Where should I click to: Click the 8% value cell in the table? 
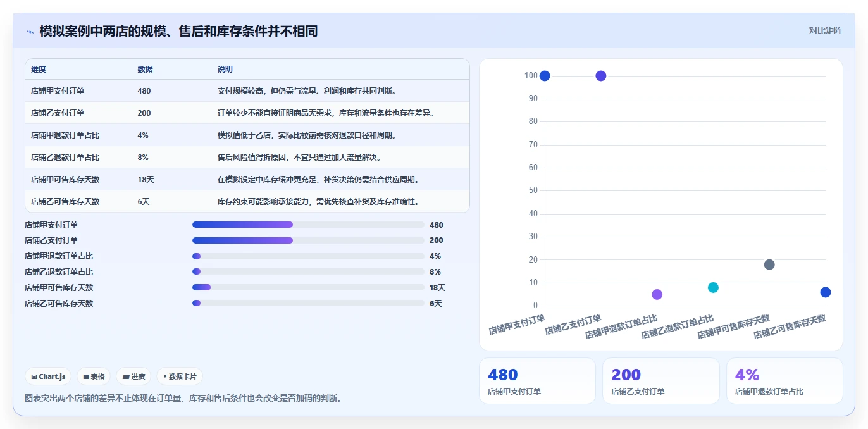(143, 158)
